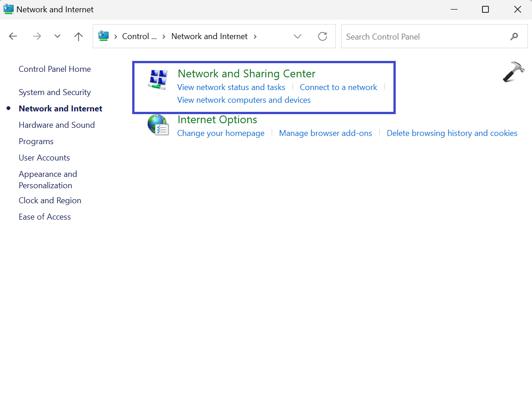Open Change your homepage link

click(221, 133)
